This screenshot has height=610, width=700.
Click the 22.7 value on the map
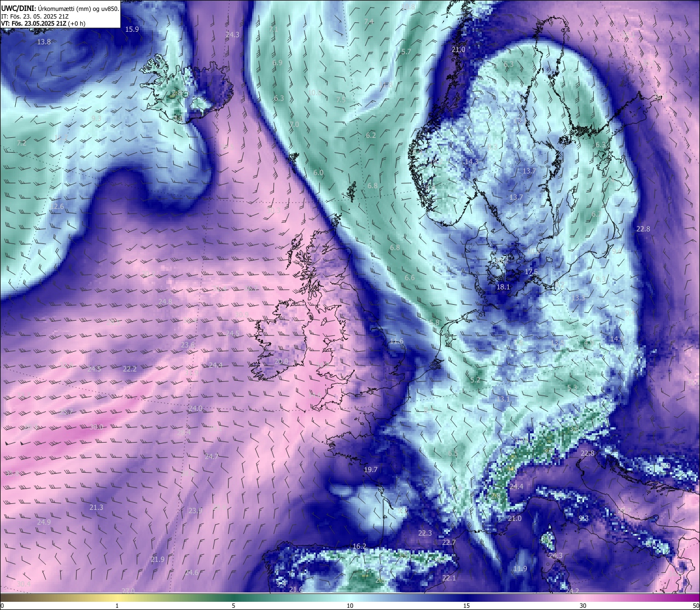[x=448, y=542]
